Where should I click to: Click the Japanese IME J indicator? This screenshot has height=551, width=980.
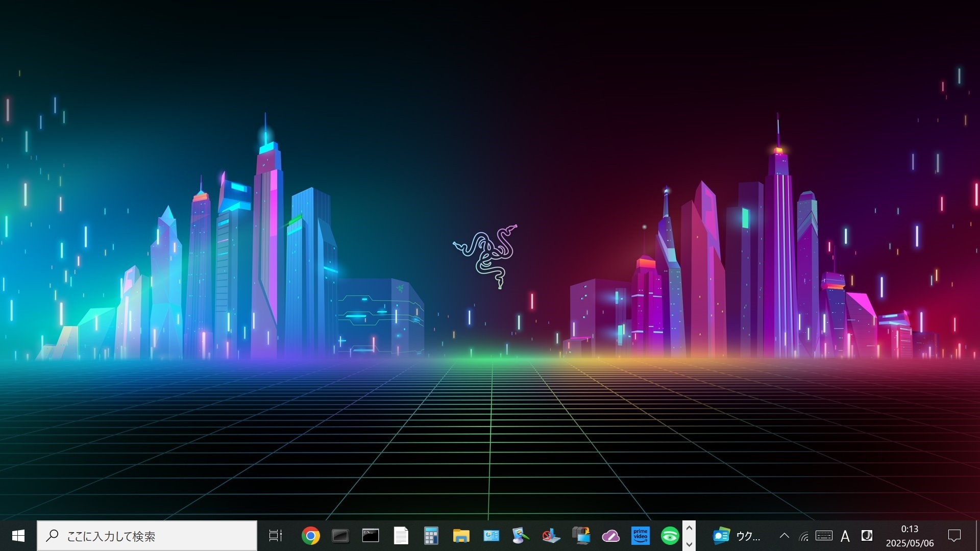pyautogui.click(x=866, y=536)
